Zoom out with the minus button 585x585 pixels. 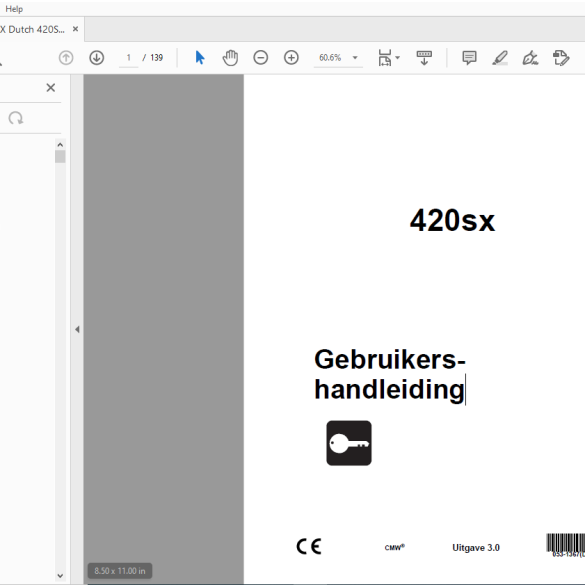pyautogui.click(x=260, y=58)
